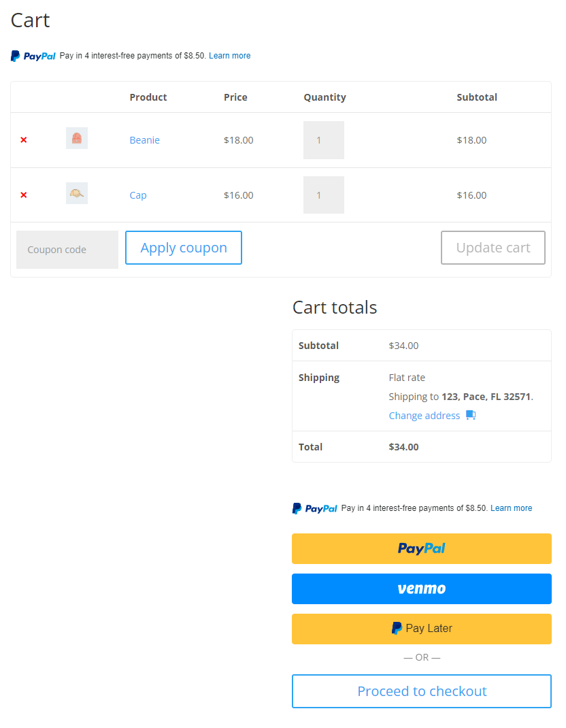566x728 pixels.
Task: Remove Beanie using its red X icon
Action: (24, 139)
